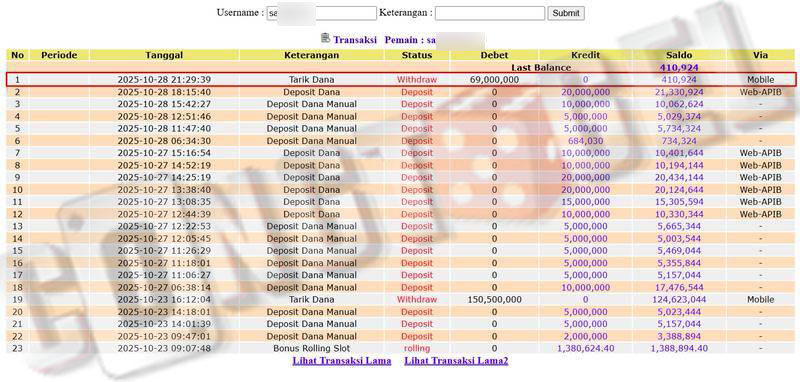Click kredit value 15,000,000

tap(585, 202)
